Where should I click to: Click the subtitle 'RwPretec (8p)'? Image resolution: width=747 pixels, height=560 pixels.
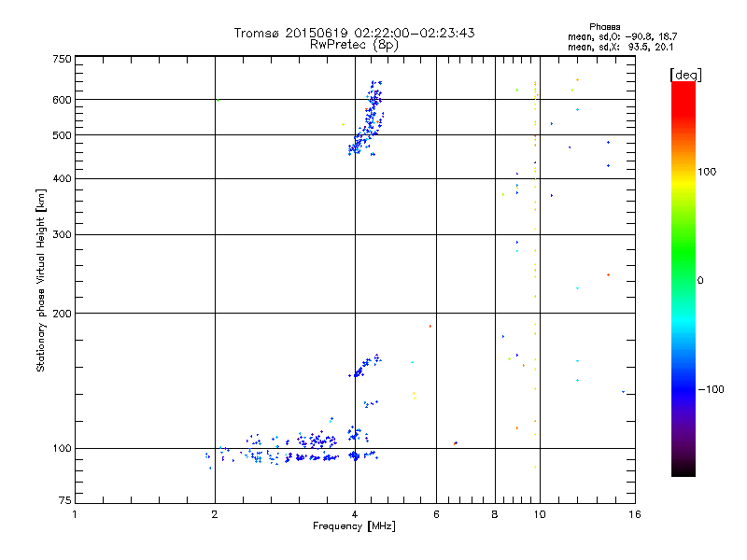pos(354,45)
